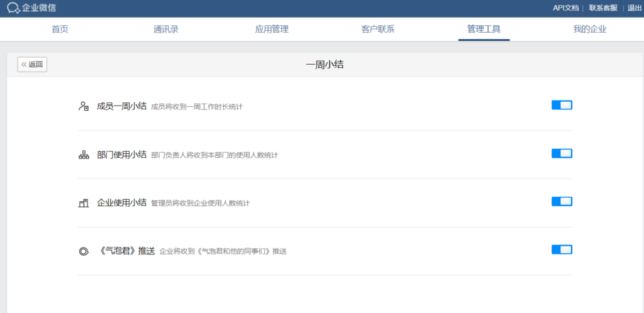The width and height of the screenshot is (644, 313).
Task: Toggle the 成员一周小结 switch
Action: 562,106
